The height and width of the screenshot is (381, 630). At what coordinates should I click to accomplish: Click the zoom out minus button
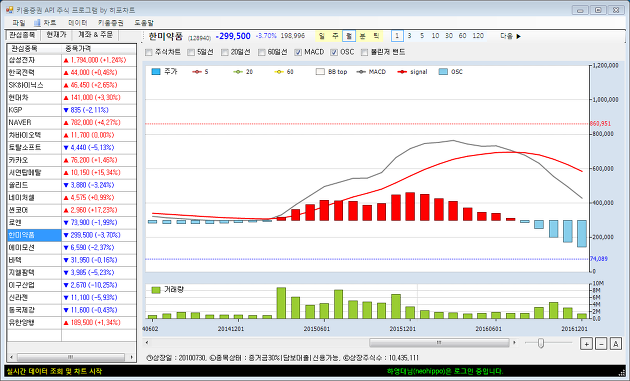(x=601, y=344)
